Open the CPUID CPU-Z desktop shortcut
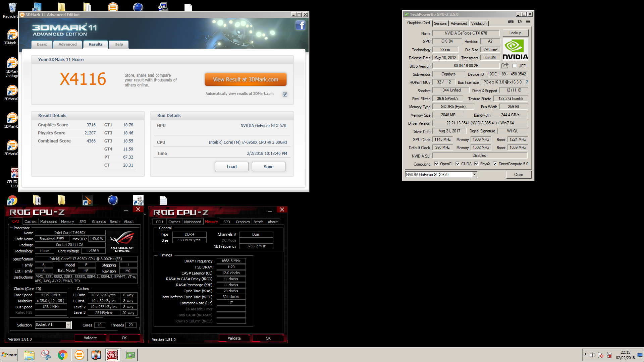The height and width of the screenshot is (362, 644). 13,178
